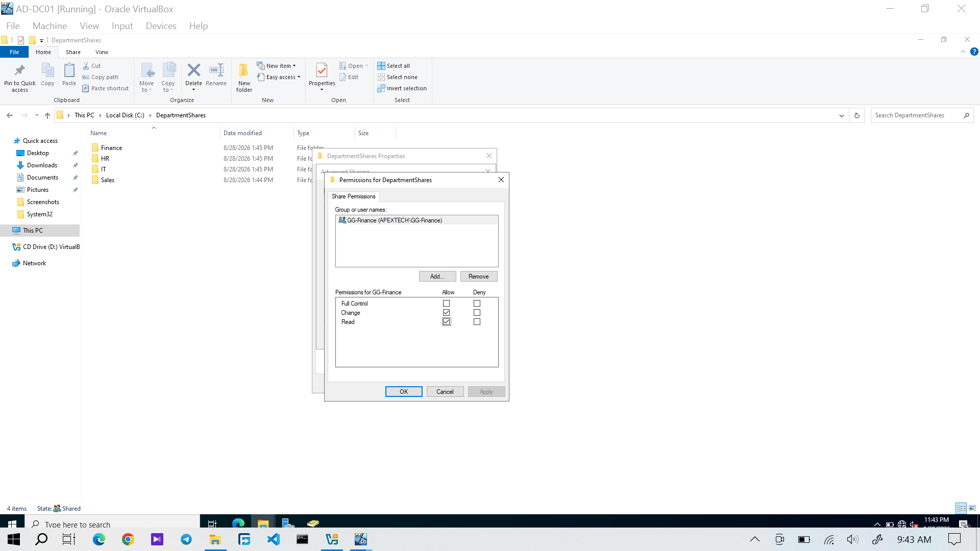Open VirtualBox Input menu
Viewport: 980px width, 551px height.
(122, 26)
